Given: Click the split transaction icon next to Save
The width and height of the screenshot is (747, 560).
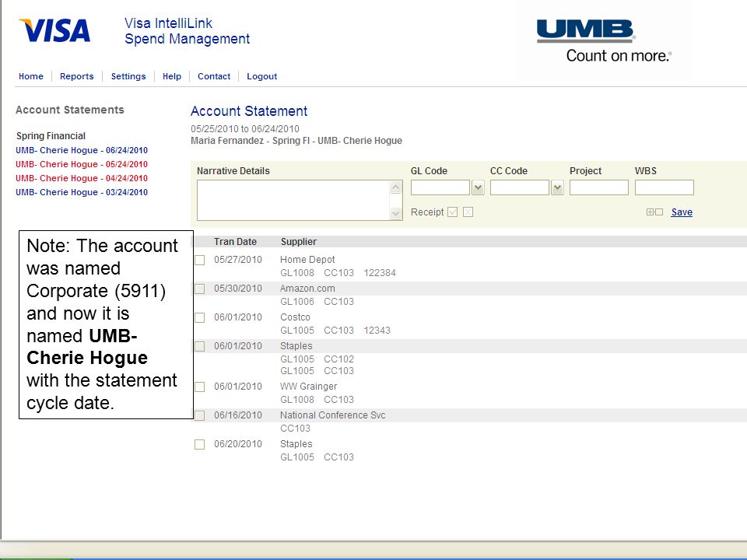Looking at the screenshot, I should tap(654, 212).
